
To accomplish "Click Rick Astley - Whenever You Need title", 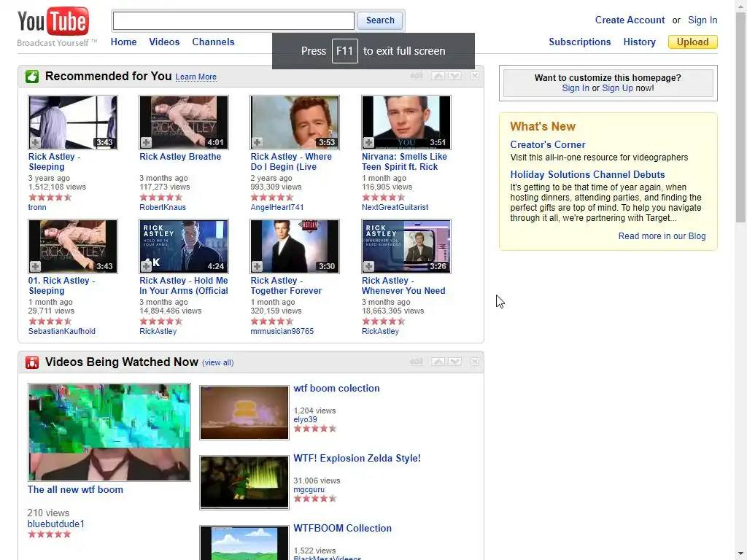I will click(403, 286).
